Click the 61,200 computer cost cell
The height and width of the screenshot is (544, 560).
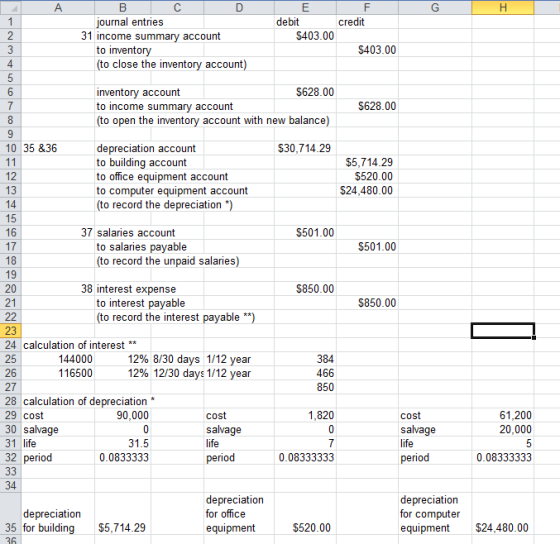click(x=502, y=415)
